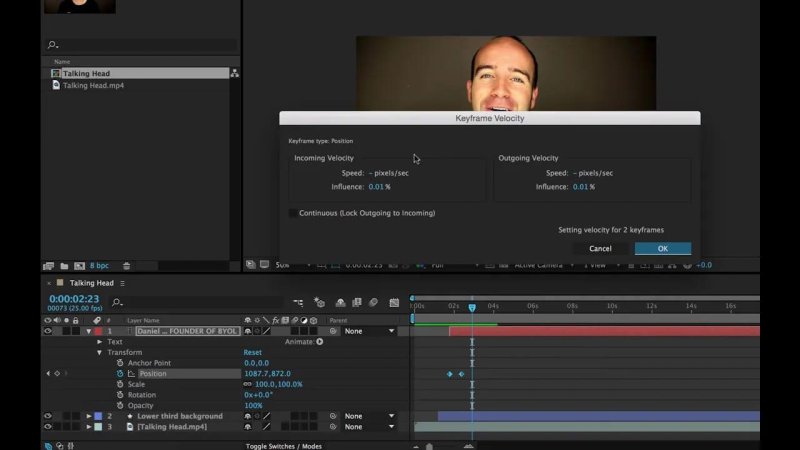Open Parent dropdown for Lower third background
This screenshot has height=450, width=800.
(x=369, y=416)
